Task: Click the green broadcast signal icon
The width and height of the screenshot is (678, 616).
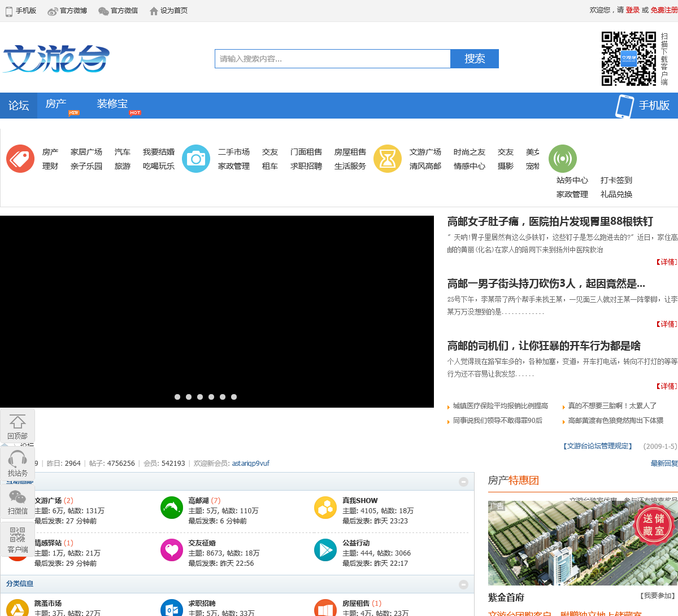Action: (563, 159)
